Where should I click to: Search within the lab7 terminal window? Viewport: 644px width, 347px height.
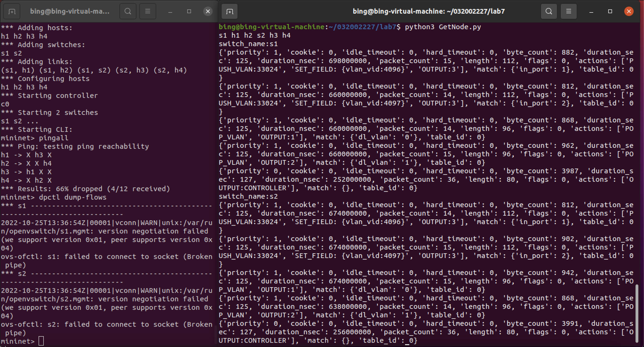[x=549, y=12]
